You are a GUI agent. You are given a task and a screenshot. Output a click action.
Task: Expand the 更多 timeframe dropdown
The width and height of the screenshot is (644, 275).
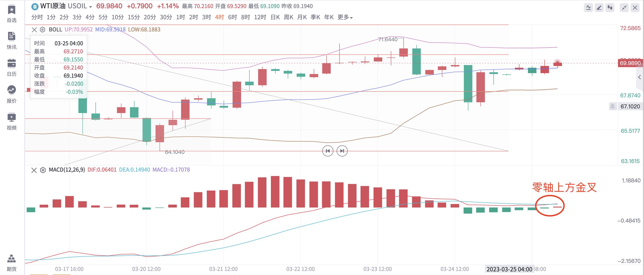point(345,17)
